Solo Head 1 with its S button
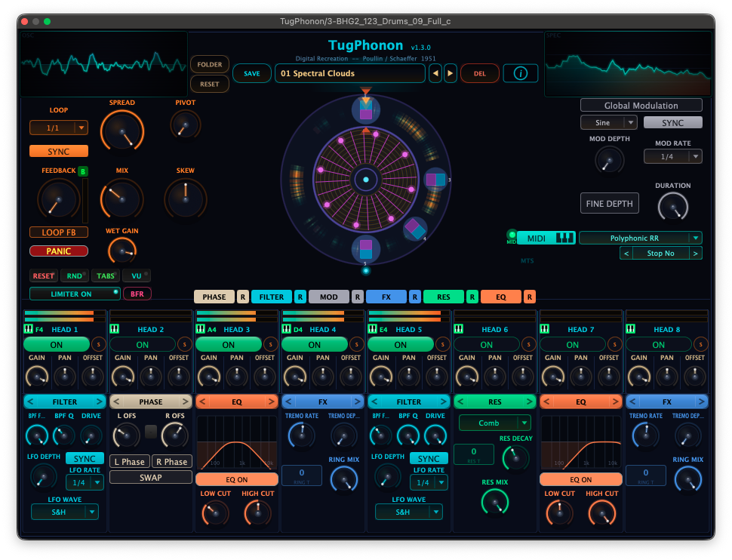The height and width of the screenshot is (560, 732). point(99,345)
